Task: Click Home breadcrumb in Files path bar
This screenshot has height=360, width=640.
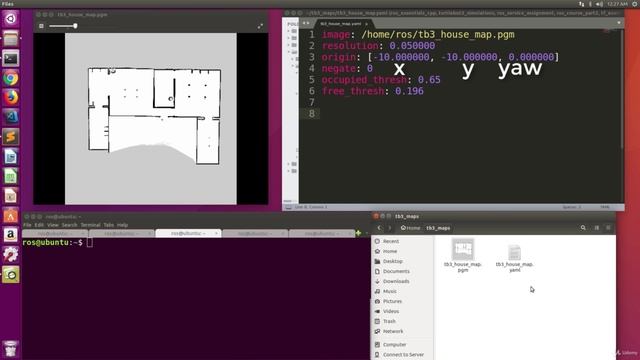Action: tap(410, 228)
